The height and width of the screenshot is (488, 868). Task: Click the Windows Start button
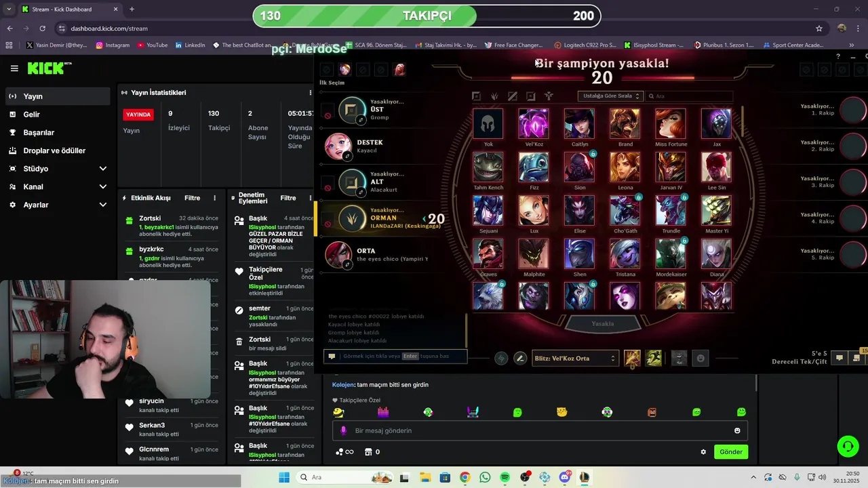283,477
